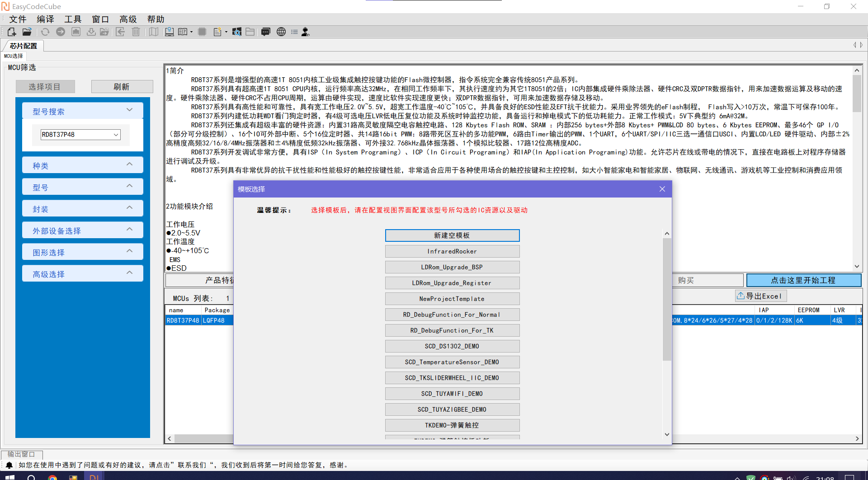This screenshot has height=480, width=868.
Task: Choose the NewProjectTemplate template
Action: coord(452,299)
